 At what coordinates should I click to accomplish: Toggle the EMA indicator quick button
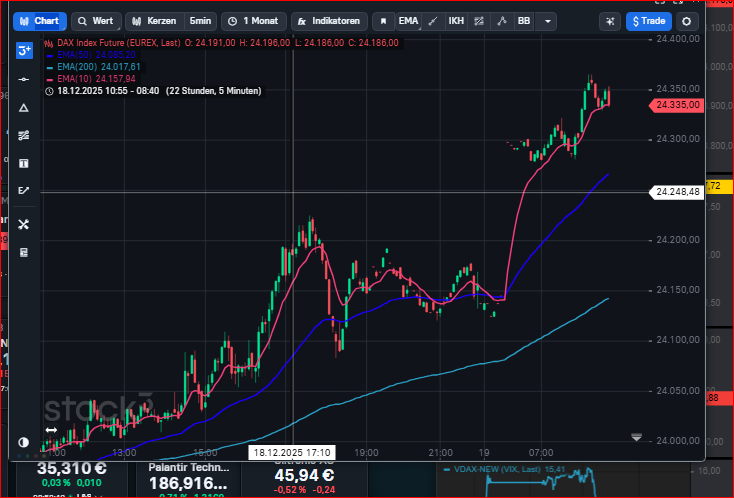(x=408, y=21)
